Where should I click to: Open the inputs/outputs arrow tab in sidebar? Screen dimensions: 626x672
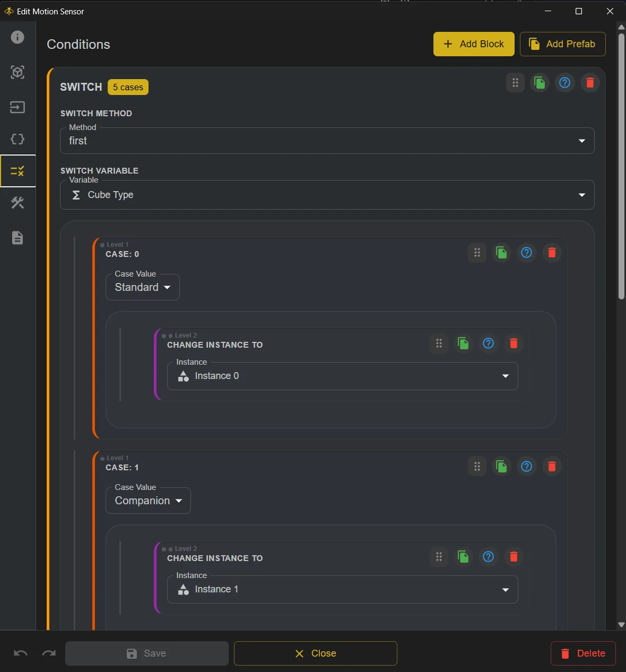point(18,107)
